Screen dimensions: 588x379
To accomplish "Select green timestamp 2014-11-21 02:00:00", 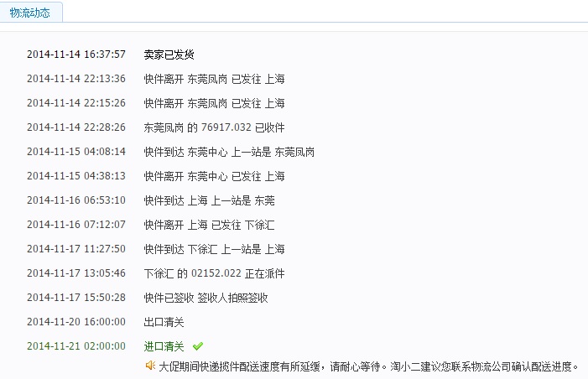I will tap(76, 347).
